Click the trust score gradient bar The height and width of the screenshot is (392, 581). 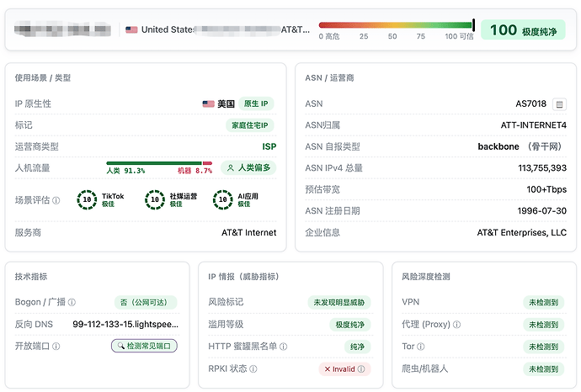396,25
